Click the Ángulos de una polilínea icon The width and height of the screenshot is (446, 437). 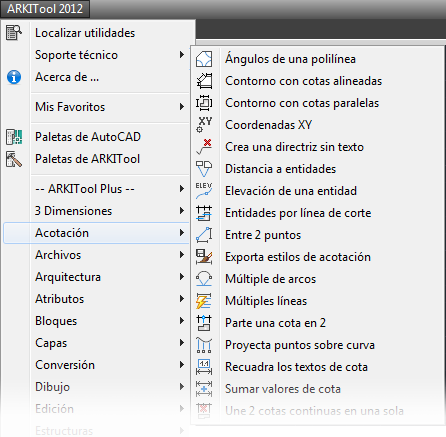pos(204,59)
